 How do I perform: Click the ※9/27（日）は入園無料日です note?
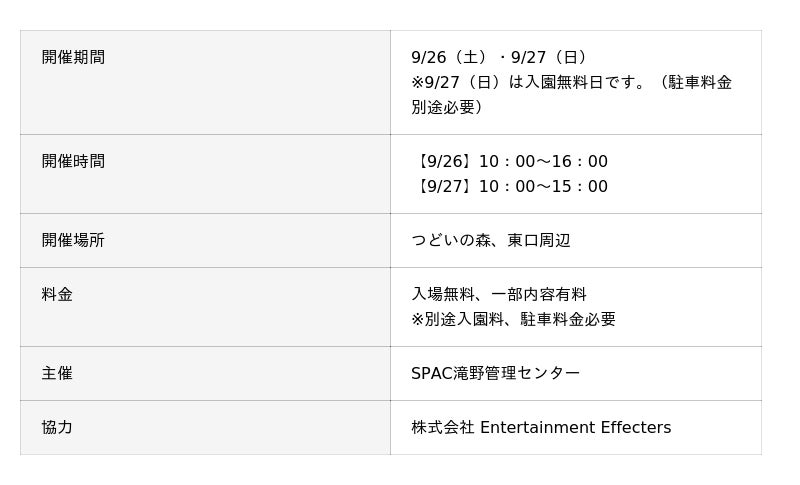click(x=530, y=82)
